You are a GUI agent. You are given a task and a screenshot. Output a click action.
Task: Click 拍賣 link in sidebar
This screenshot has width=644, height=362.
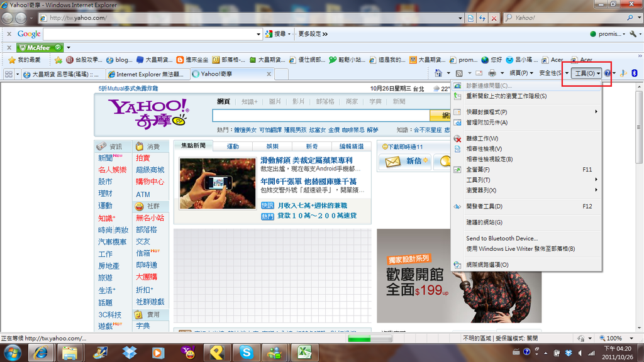143,158
